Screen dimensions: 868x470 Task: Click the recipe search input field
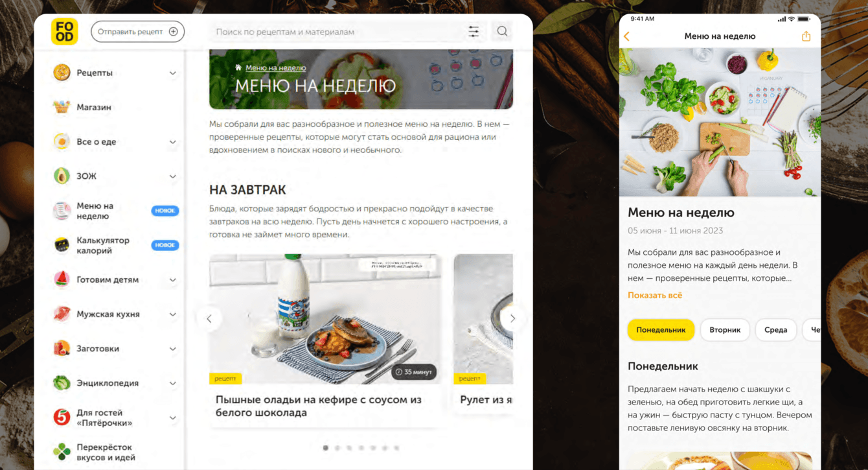[x=337, y=32]
